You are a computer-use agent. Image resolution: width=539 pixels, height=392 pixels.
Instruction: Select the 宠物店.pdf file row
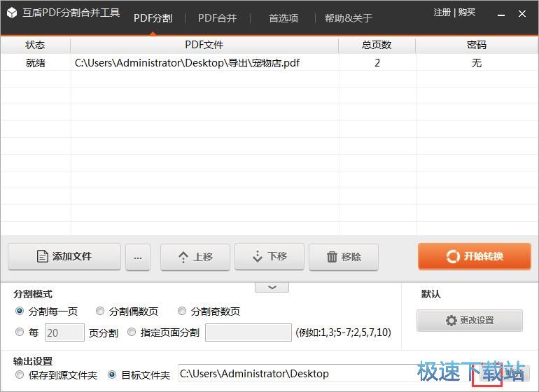[269, 62]
